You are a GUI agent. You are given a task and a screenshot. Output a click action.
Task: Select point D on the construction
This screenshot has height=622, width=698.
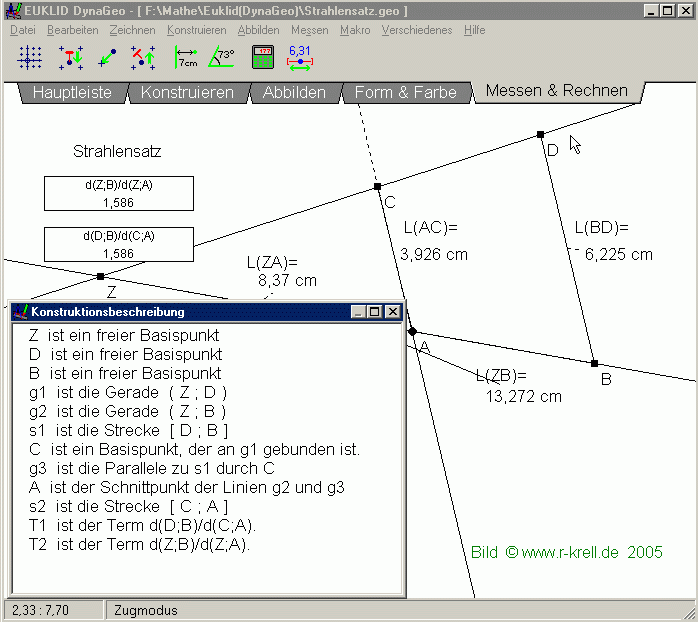pyautogui.click(x=540, y=134)
